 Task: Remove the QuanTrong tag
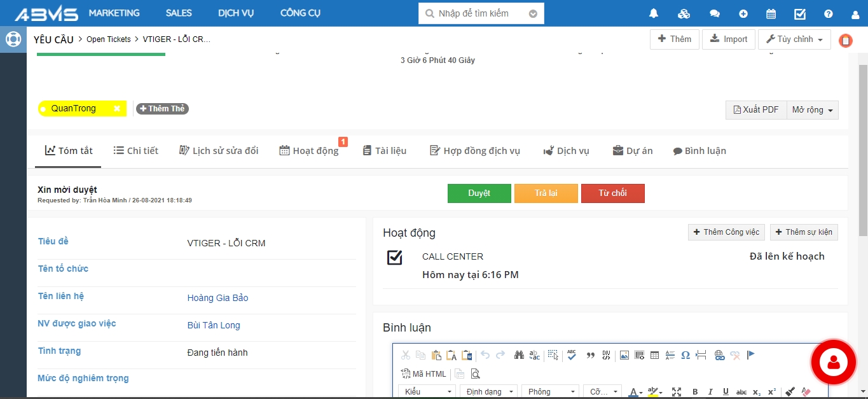pos(117,109)
